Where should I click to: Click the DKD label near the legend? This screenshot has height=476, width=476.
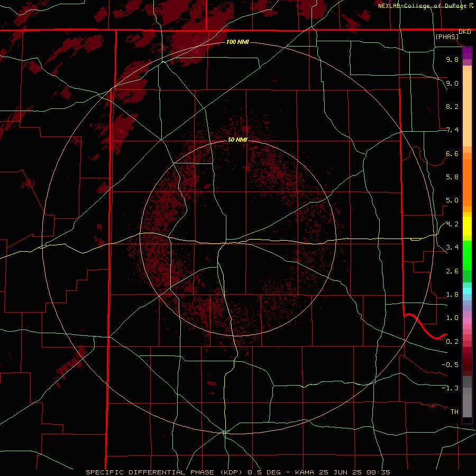coord(465,32)
